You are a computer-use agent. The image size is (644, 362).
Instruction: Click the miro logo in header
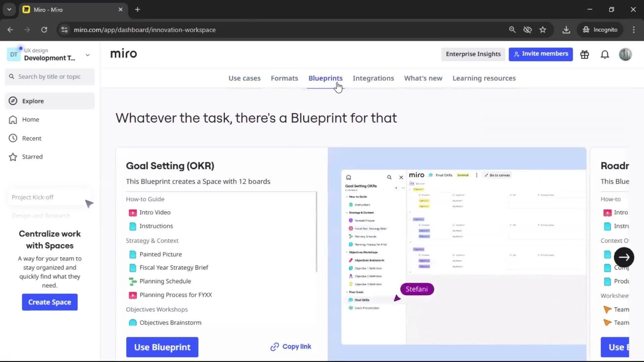[123, 54]
